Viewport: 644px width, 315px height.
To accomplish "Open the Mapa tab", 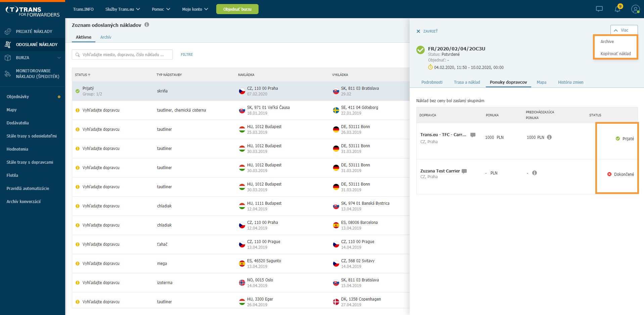I will (541, 82).
